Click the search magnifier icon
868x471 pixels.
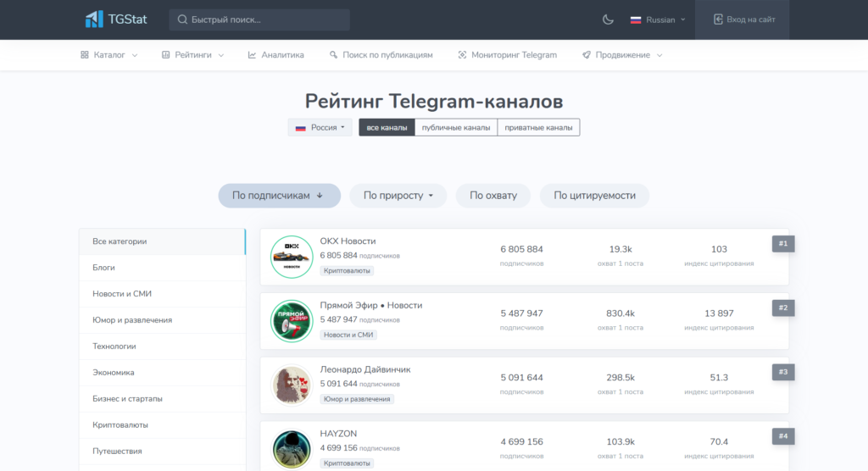point(182,19)
